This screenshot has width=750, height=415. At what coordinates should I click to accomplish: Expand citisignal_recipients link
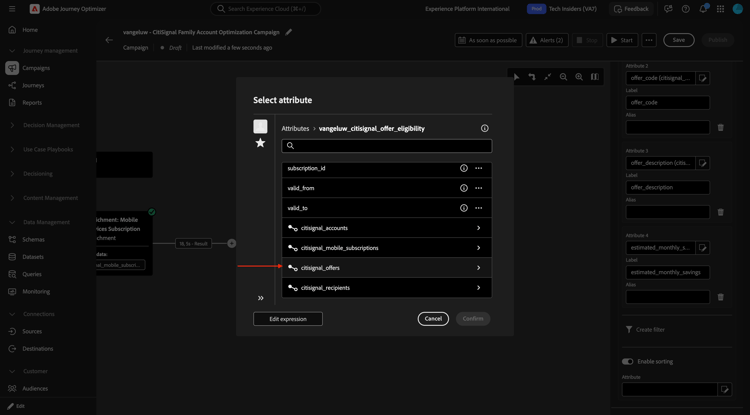(386, 288)
